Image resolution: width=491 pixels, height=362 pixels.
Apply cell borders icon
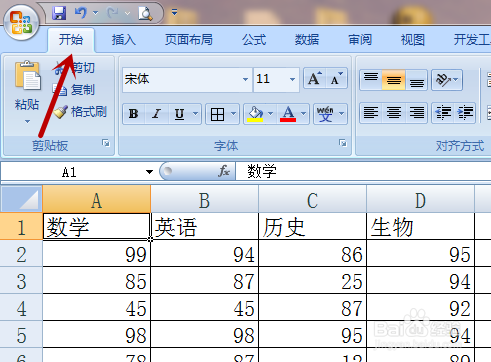(217, 114)
